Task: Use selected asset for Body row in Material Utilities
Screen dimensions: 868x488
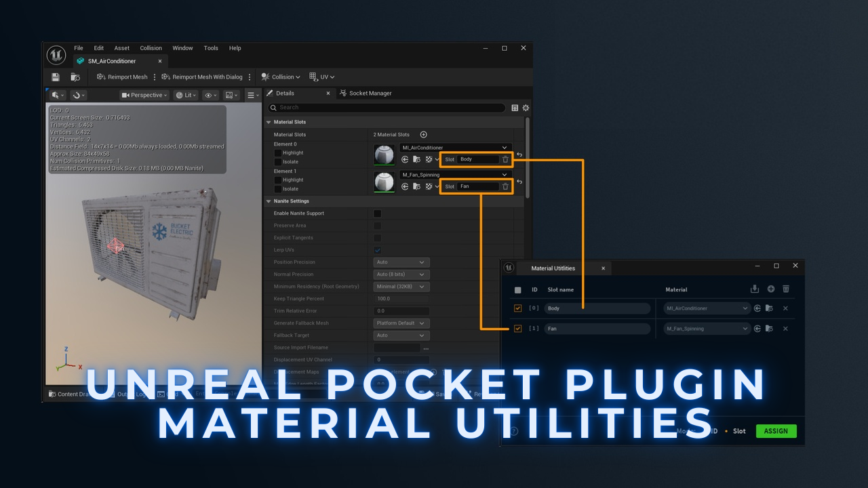Action: [757, 308]
